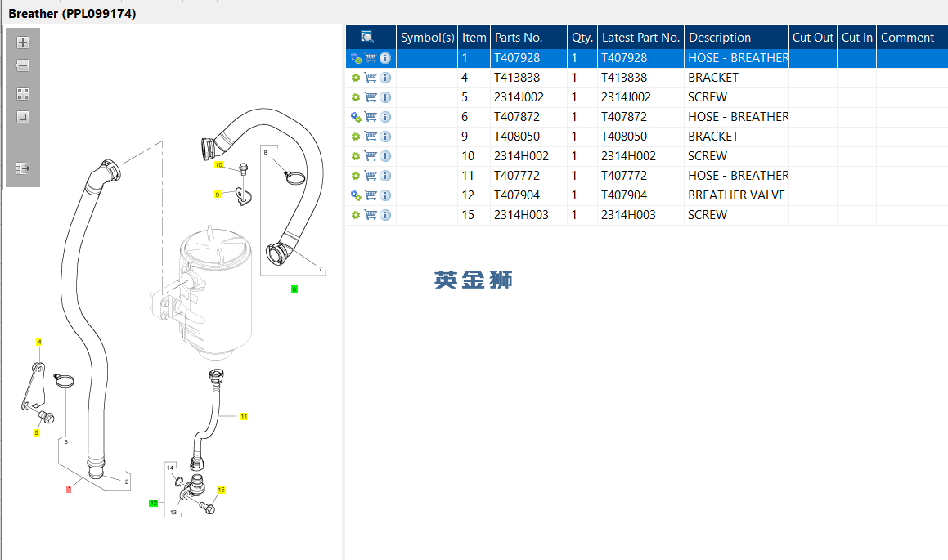Show info for T413838 bracket
The width and height of the screenshot is (948, 560).
(x=385, y=78)
